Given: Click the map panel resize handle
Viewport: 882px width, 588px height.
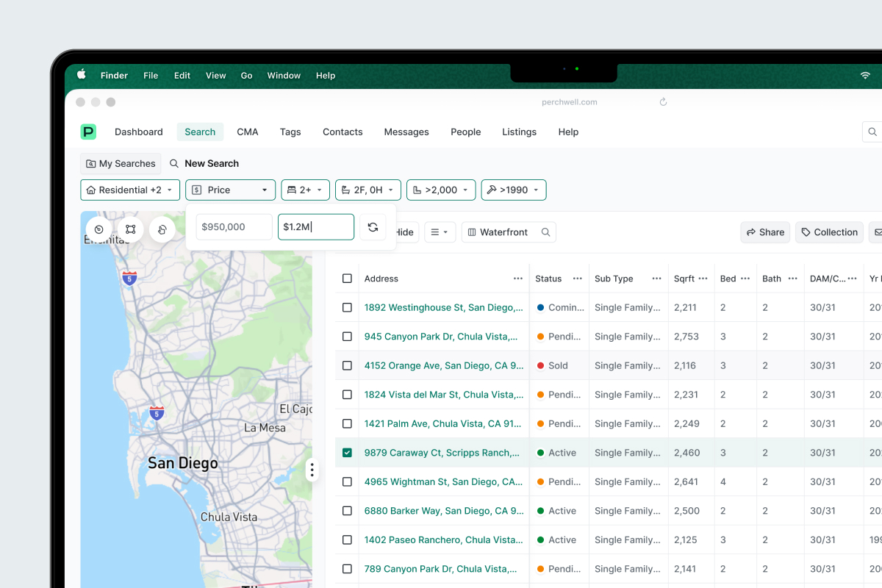Looking at the screenshot, I should tap(312, 470).
